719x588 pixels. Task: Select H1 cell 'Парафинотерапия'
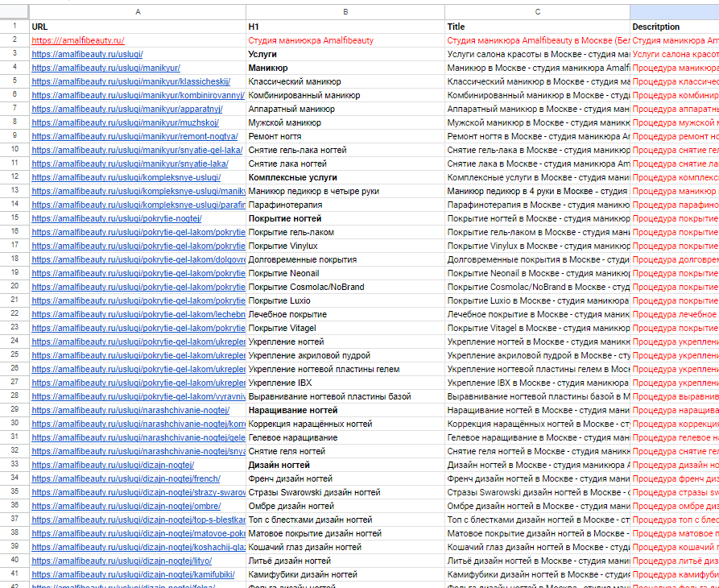pyautogui.click(x=345, y=205)
